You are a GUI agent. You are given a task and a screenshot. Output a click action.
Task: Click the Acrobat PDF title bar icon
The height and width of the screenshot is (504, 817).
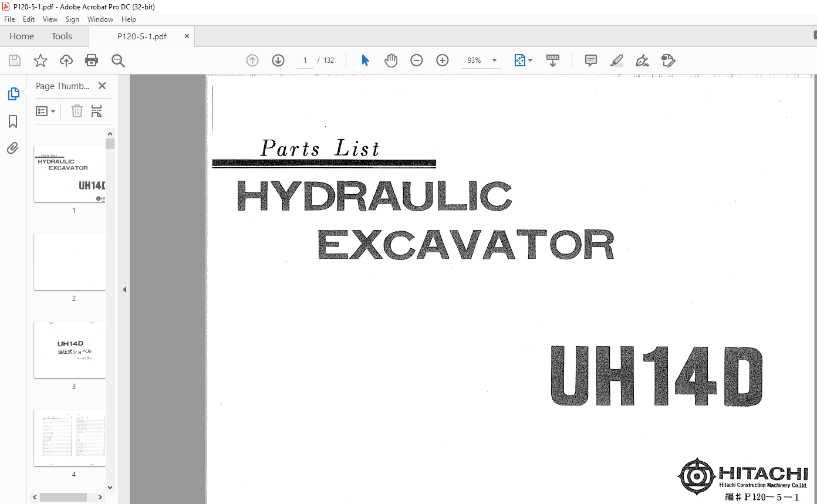coord(6,6)
